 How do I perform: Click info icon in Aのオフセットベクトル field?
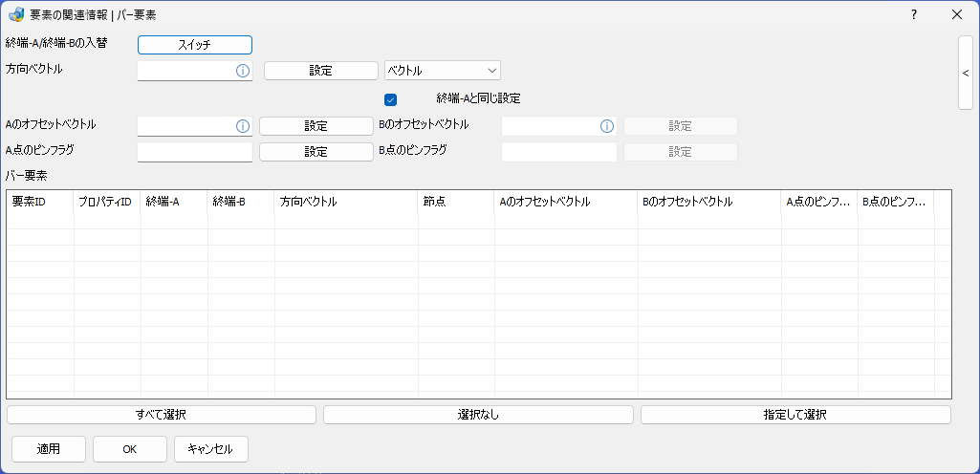[243, 126]
